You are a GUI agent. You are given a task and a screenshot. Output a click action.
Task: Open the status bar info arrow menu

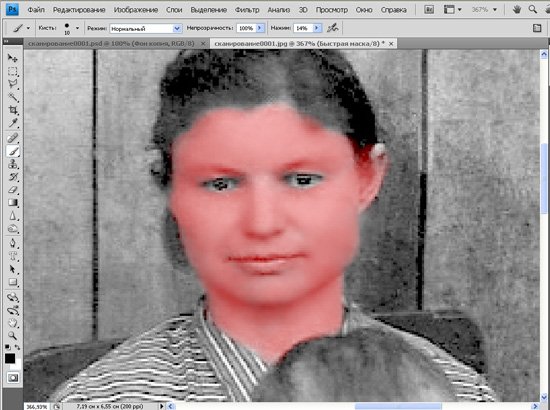[x=161, y=406]
